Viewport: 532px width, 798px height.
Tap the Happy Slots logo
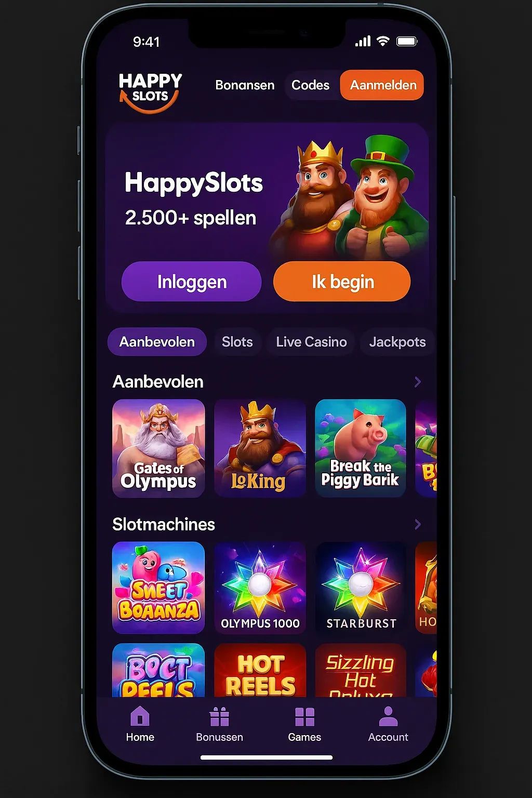[x=150, y=92]
